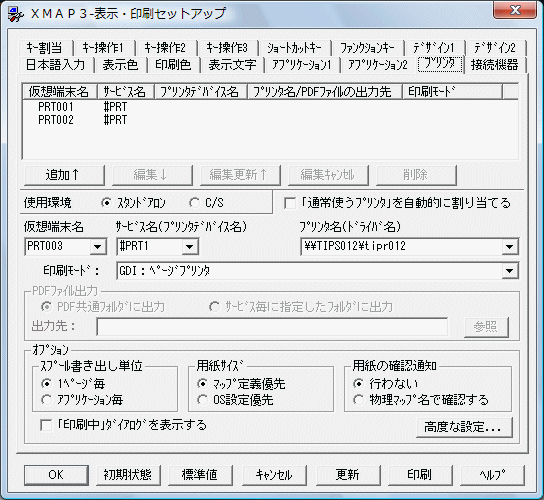Select the デザイン1 tab
This screenshot has width=544, height=500.
pyautogui.click(x=434, y=48)
